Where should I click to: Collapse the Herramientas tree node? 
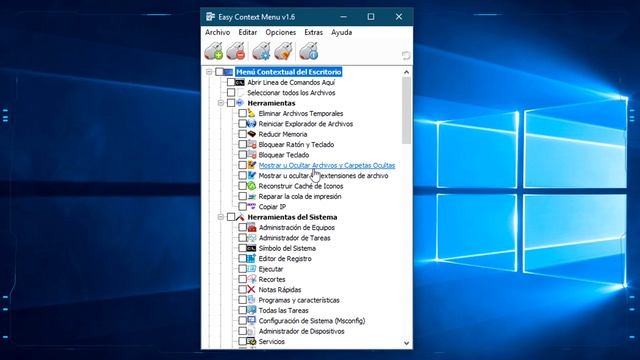[x=221, y=103]
